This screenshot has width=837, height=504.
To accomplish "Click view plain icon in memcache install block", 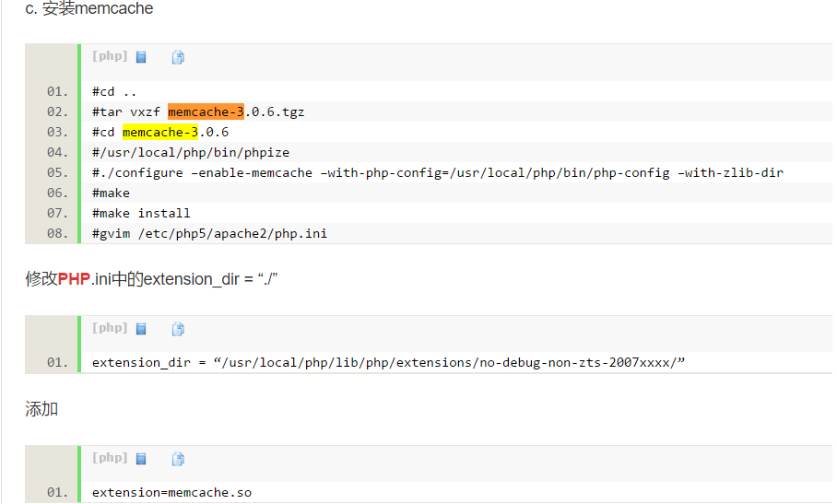I will pos(141,57).
